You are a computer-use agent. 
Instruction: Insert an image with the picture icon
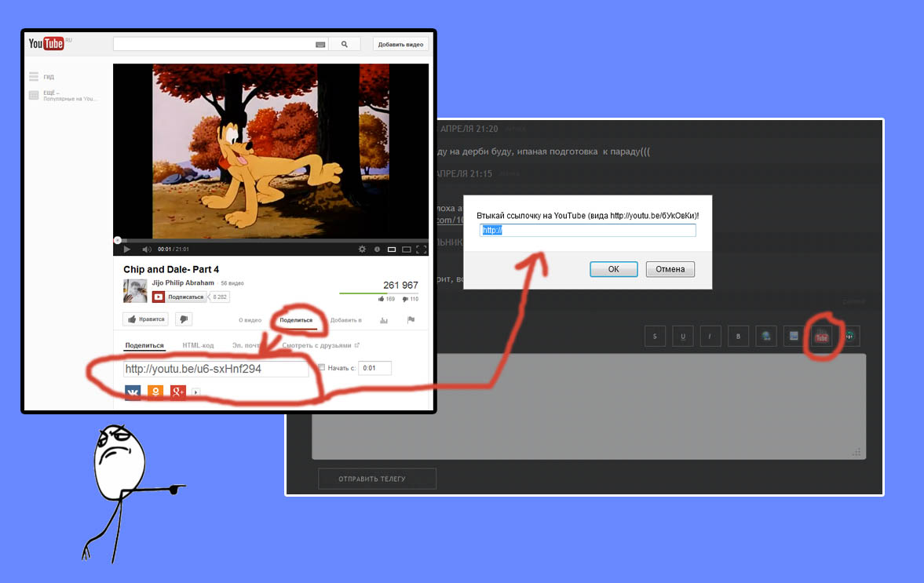[794, 337]
